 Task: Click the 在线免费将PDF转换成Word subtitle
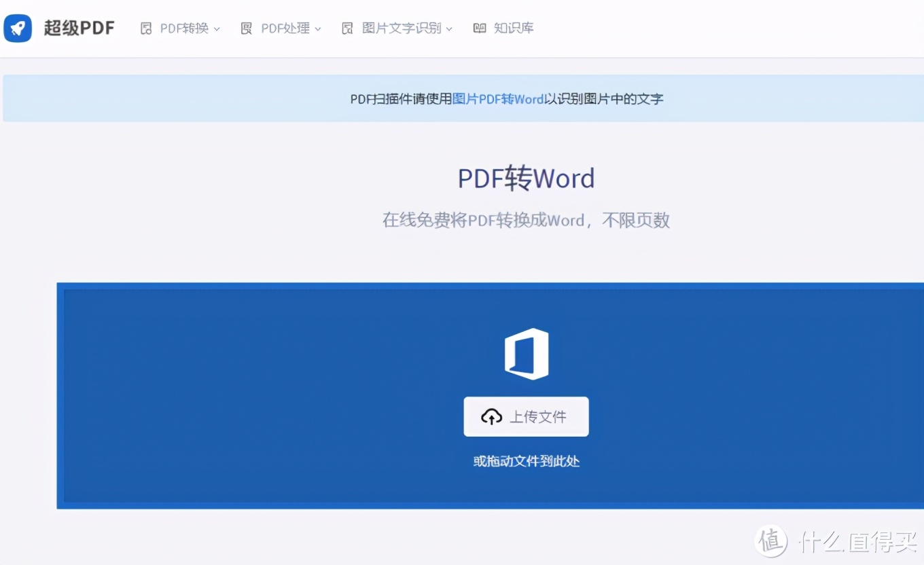(525, 219)
